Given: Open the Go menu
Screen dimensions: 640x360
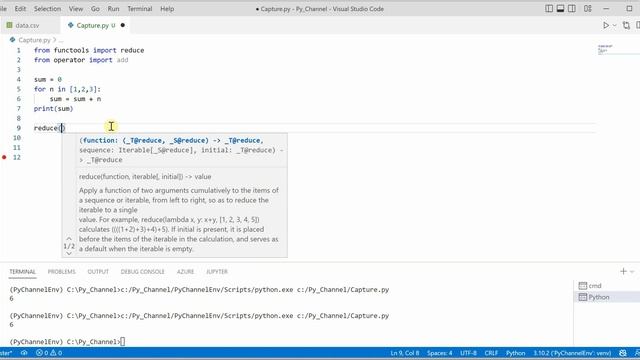Looking at the screenshot, I should click(96, 9).
